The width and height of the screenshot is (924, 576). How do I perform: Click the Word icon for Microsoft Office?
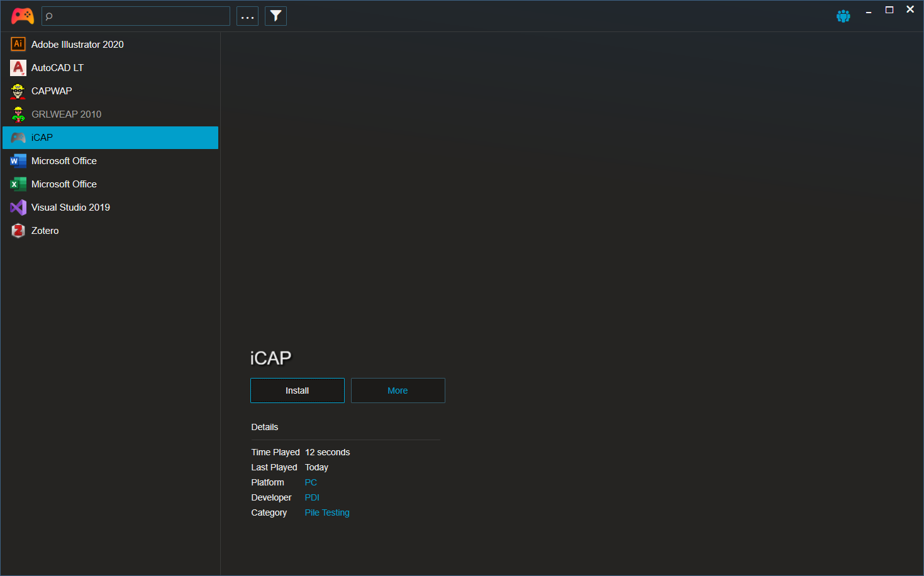(x=18, y=160)
